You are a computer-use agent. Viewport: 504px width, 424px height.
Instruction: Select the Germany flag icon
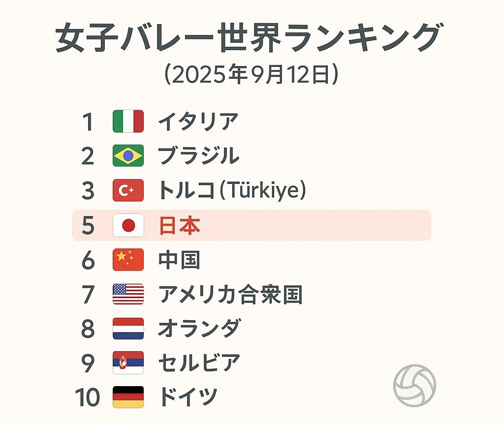[128, 397]
